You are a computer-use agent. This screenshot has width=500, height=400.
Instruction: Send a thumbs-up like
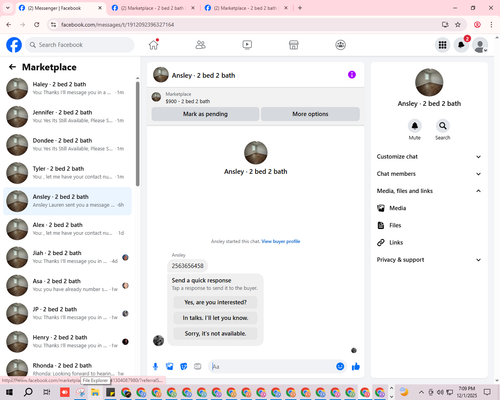pyautogui.click(x=356, y=367)
